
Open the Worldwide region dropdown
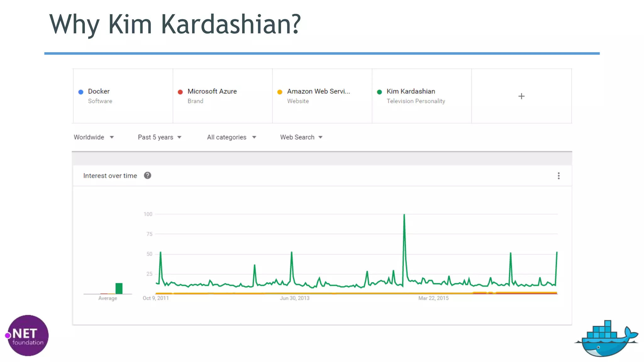click(94, 137)
